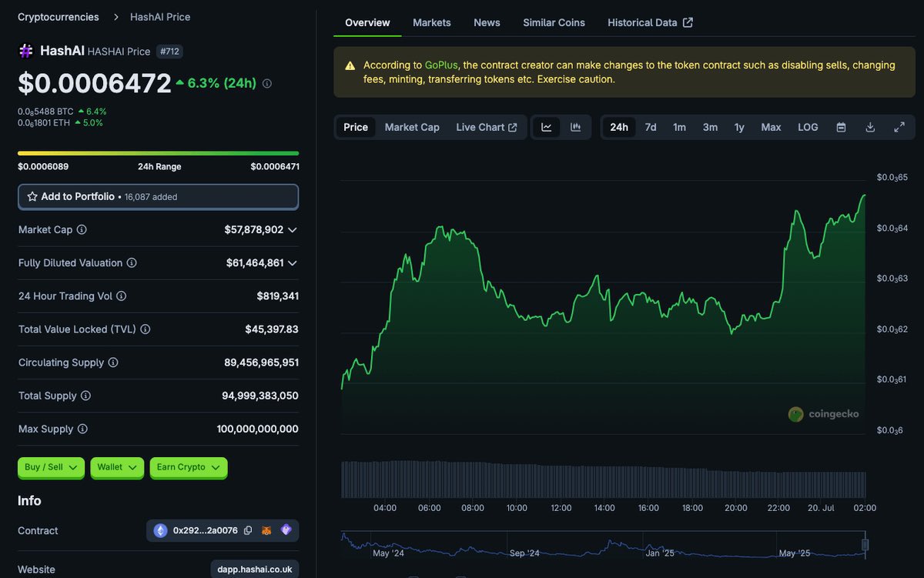Click the star icon in Add to Portfolio

[x=32, y=196]
